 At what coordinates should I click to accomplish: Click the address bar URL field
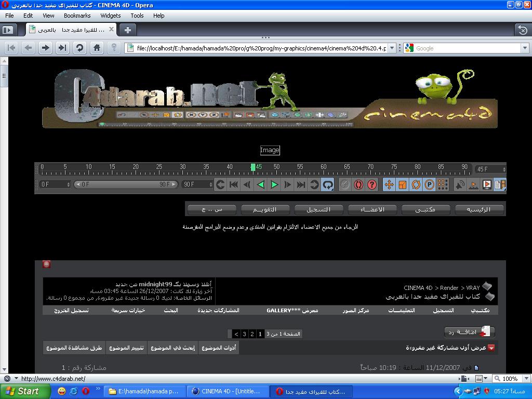tap(261, 48)
